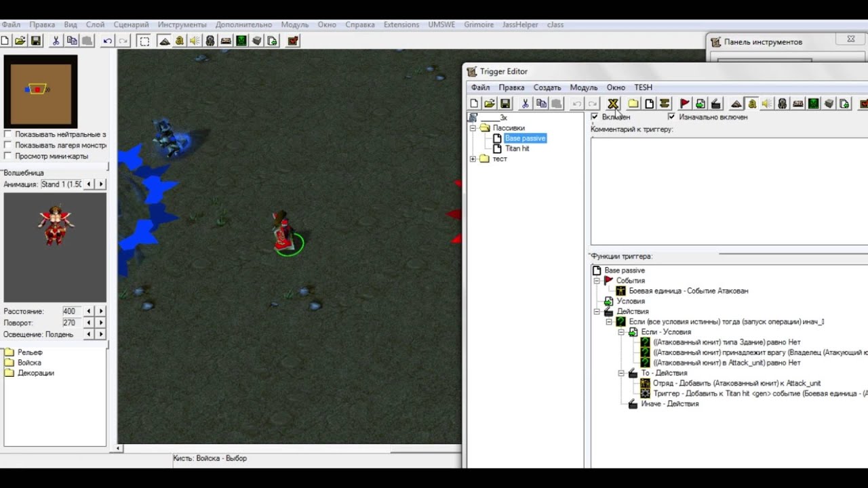Screen dimensions: 868x488
Task: Open 'Войска' folder in brush list
Action: point(29,363)
